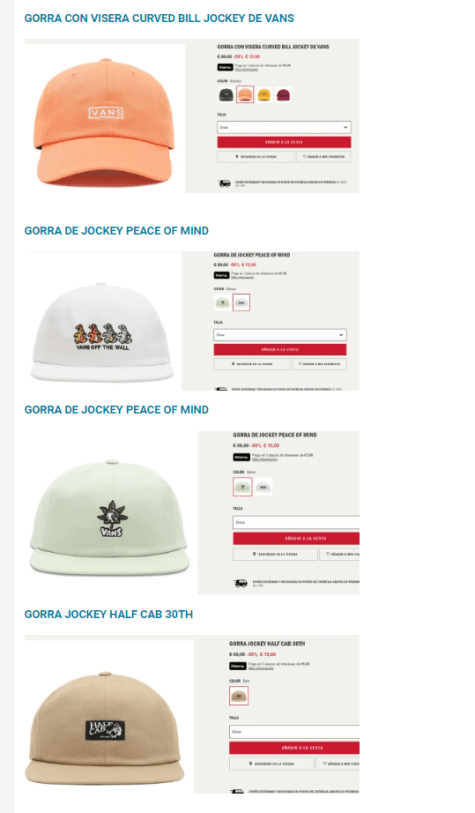The width and height of the screenshot is (475, 813).
Task: Add the green Peace of Mind cap to basket
Action: tap(296, 539)
